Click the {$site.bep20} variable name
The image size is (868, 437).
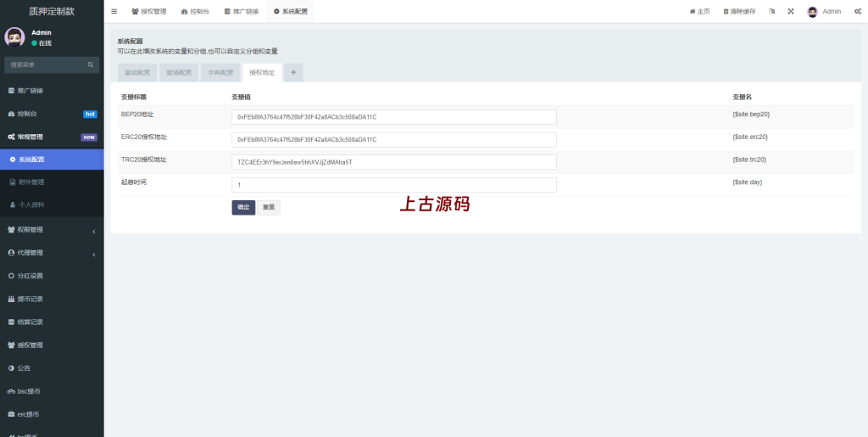coord(751,114)
